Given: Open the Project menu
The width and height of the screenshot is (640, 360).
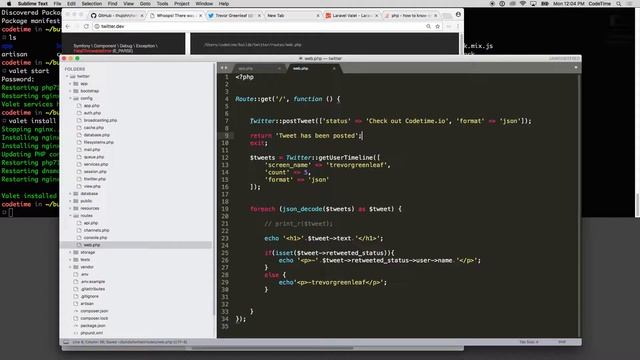Looking at the screenshot, I should (x=182, y=4).
